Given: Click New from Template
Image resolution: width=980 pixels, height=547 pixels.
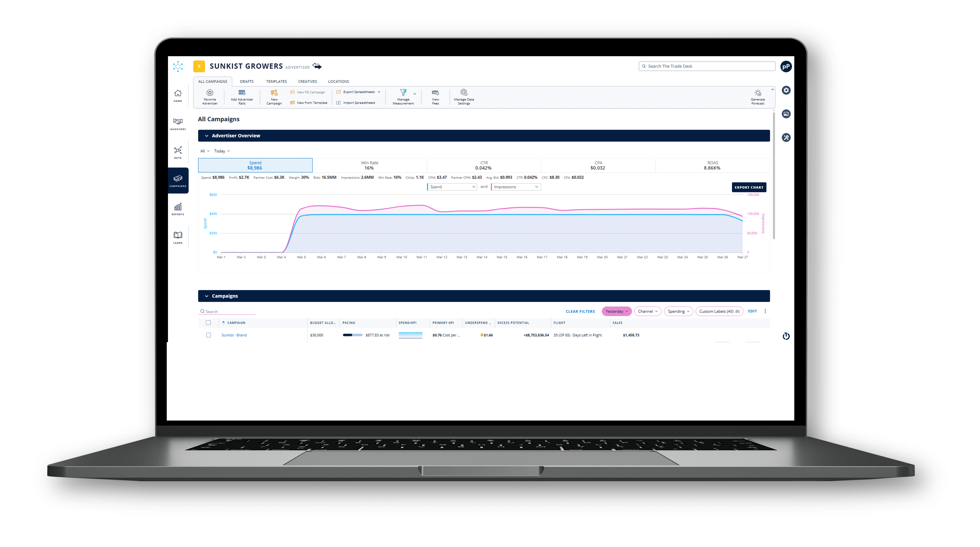Looking at the screenshot, I should click(309, 103).
